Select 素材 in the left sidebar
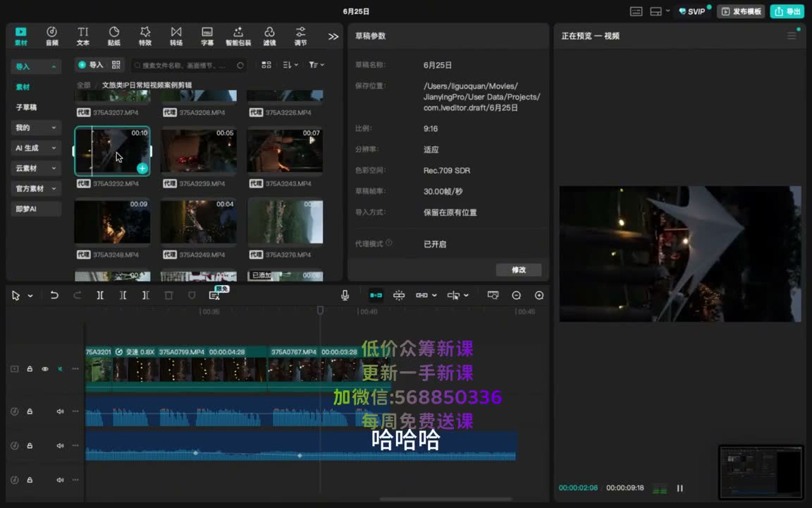Screen dimensions: 812x508 (x=23, y=87)
